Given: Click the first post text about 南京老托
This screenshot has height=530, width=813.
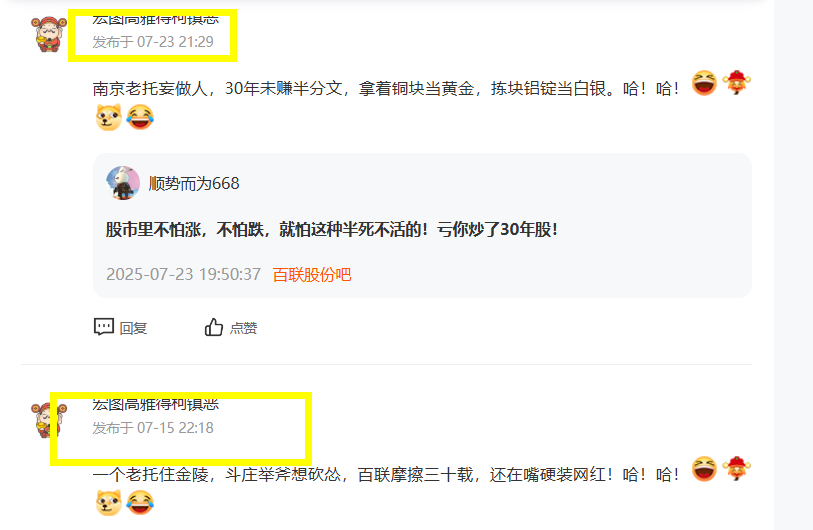Looking at the screenshot, I should [x=386, y=89].
